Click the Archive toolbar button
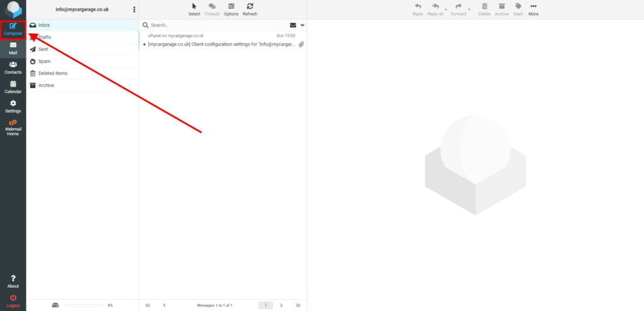Screen dimensions: 644x311 click(x=501, y=9)
